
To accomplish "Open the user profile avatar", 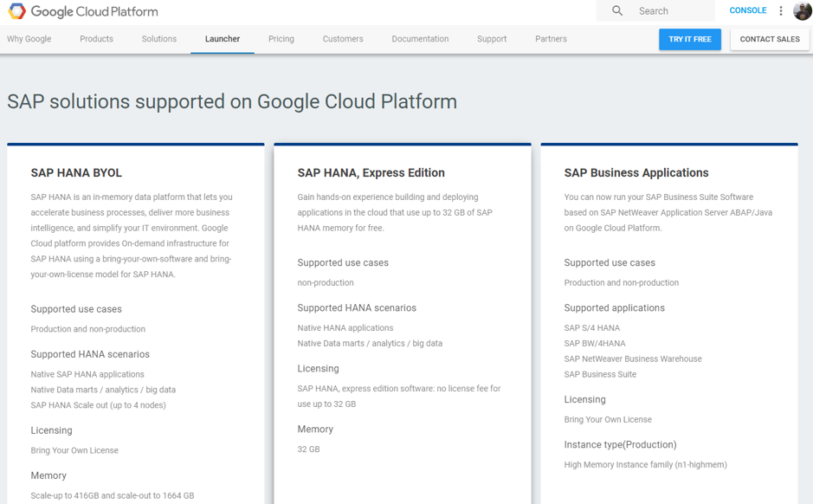I will click(803, 10).
